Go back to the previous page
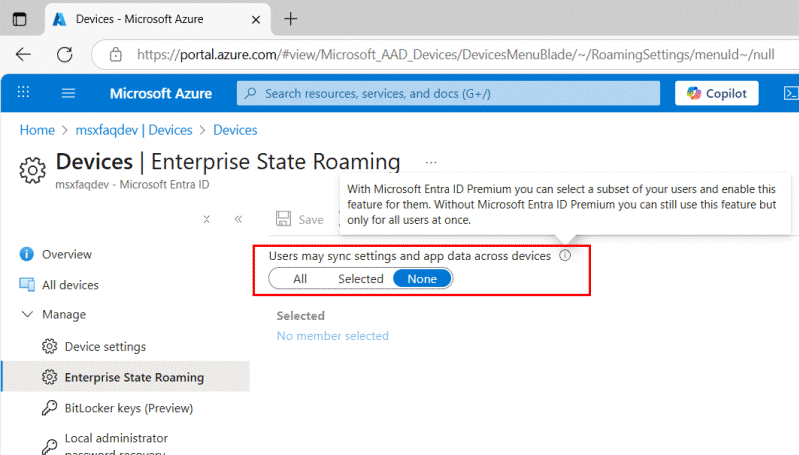 tap(23, 54)
